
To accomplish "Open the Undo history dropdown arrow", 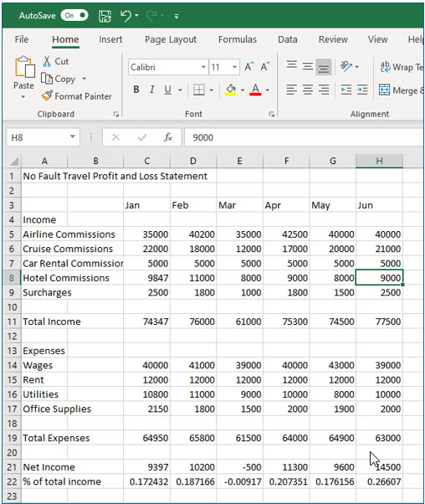I will pos(136,15).
